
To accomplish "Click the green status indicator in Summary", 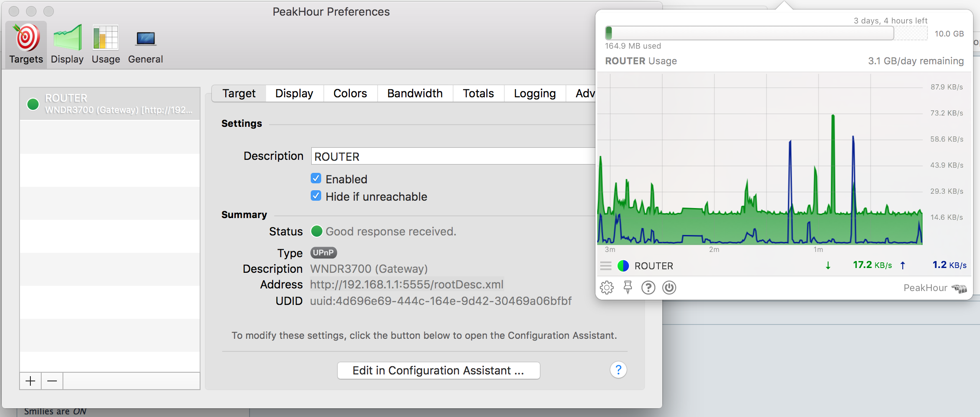I will [x=316, y=231].
